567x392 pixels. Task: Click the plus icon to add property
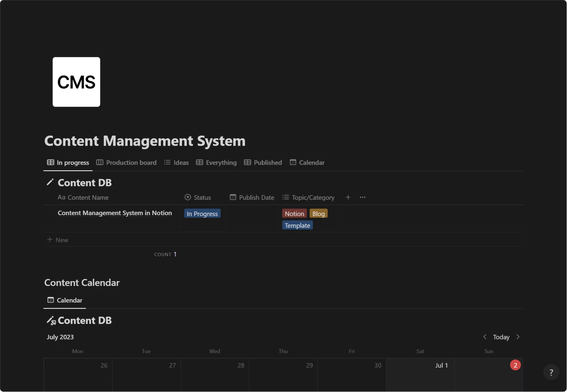[x=348, y=197]
